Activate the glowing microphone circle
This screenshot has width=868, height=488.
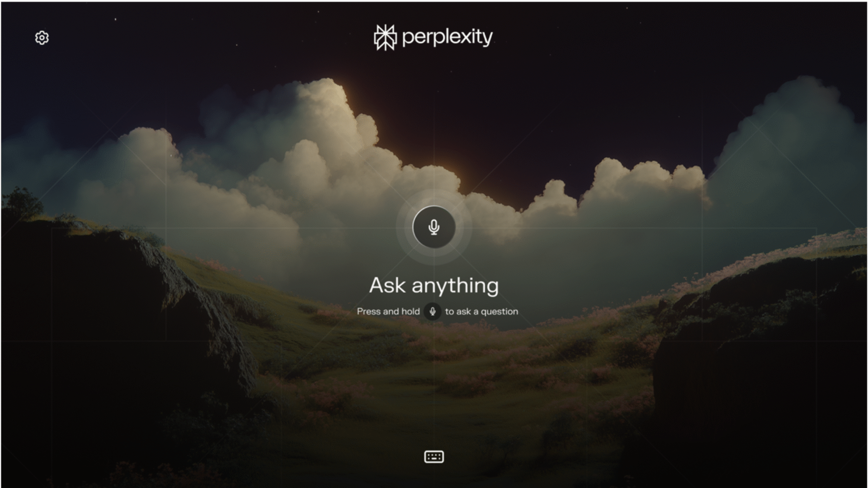click(x=434, y=227)
